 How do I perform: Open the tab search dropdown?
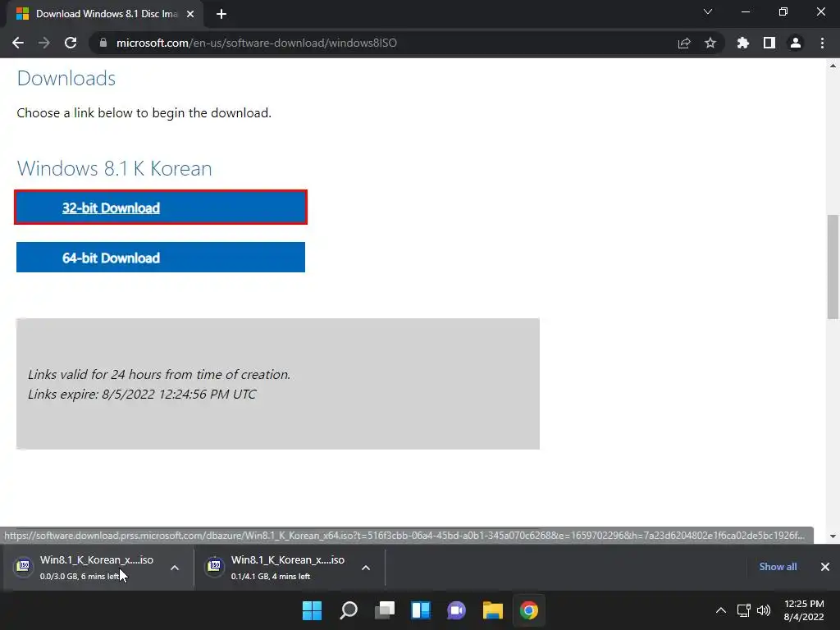coord(708,11)
